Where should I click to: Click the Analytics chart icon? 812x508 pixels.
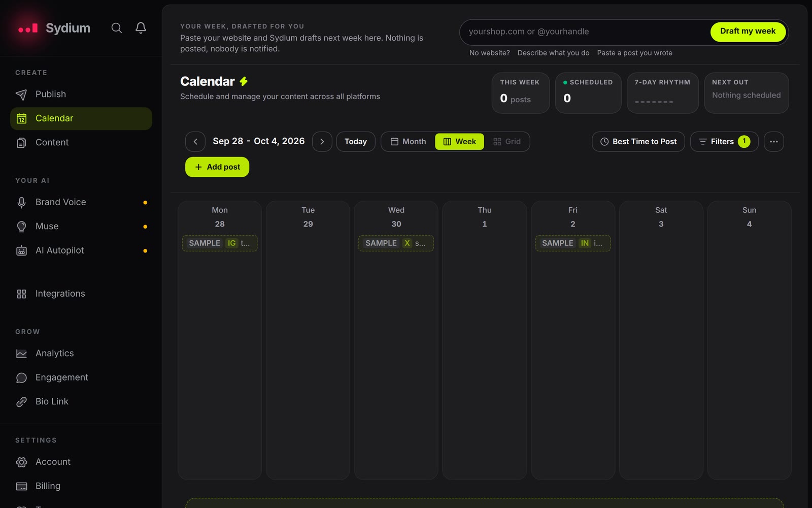21,354
